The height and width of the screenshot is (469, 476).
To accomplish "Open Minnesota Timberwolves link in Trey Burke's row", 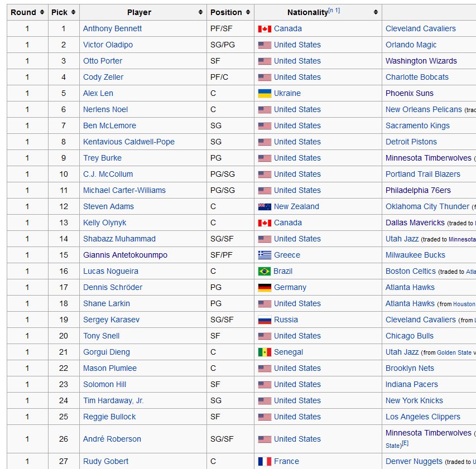I will (x=429, y=158).
